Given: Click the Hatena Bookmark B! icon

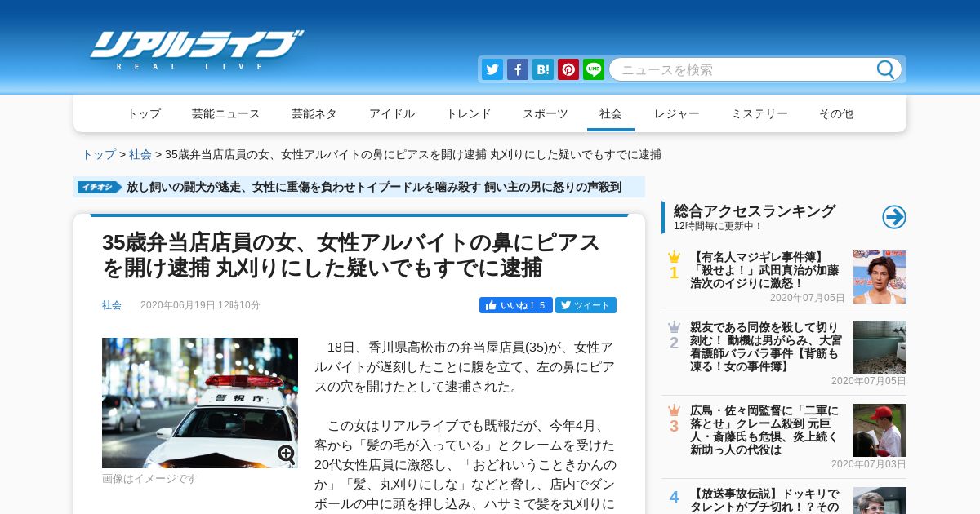Looking at the screenshot, I should pos(543,69).
